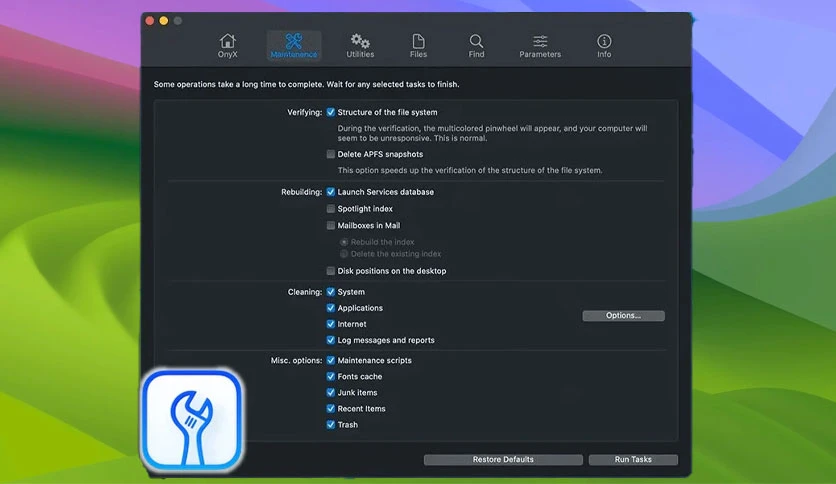Uncheck Internet cleaning

click(331, 324)
